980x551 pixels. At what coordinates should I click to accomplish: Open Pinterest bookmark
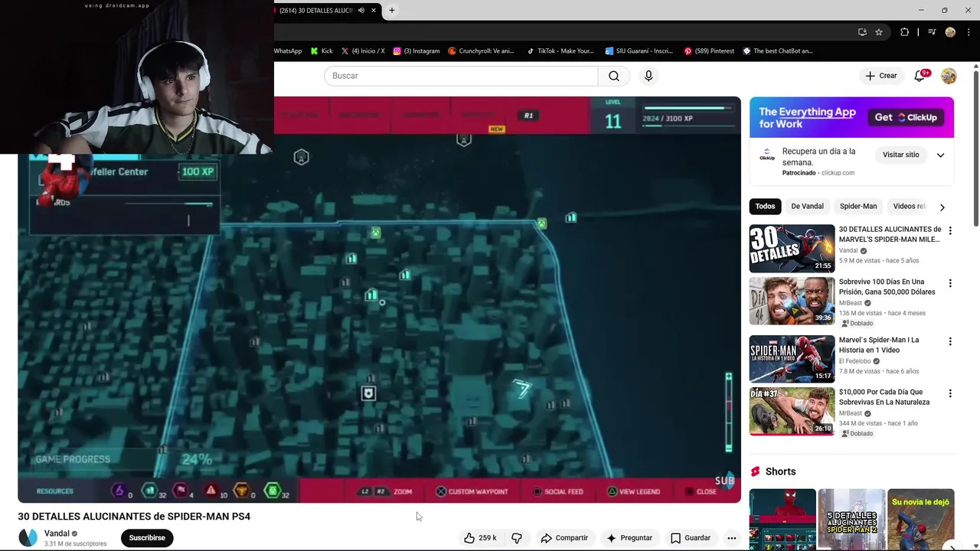pos(709,51)
